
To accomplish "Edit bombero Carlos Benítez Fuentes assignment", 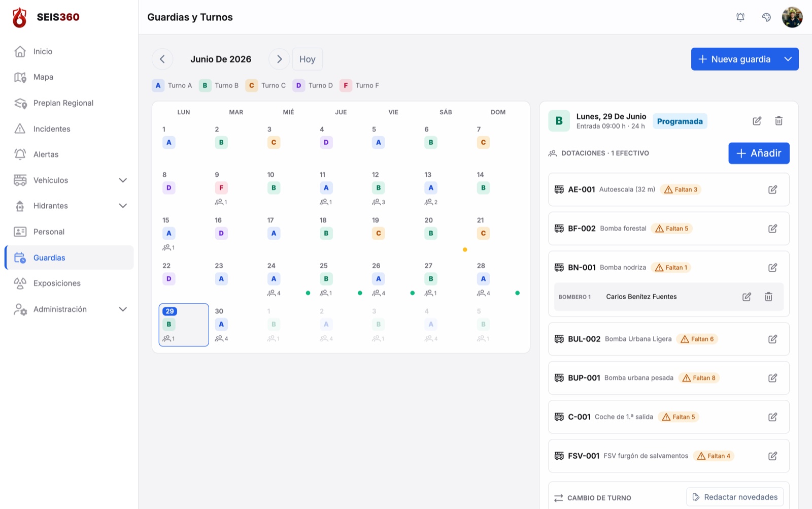I will pos(747,297).
